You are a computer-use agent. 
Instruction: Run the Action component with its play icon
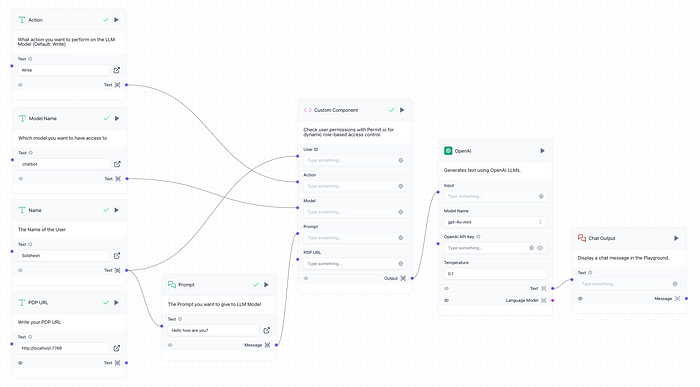point(117,20)
